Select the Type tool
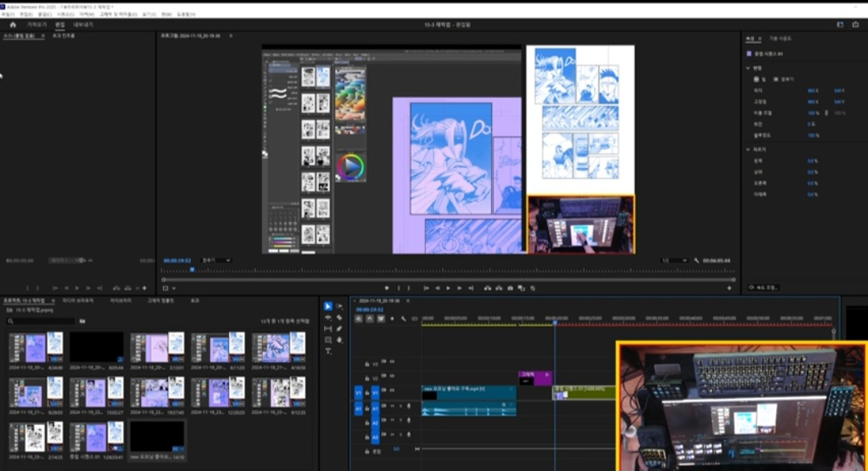Screen dimensions: 868x471 click(x=328, y=351)
